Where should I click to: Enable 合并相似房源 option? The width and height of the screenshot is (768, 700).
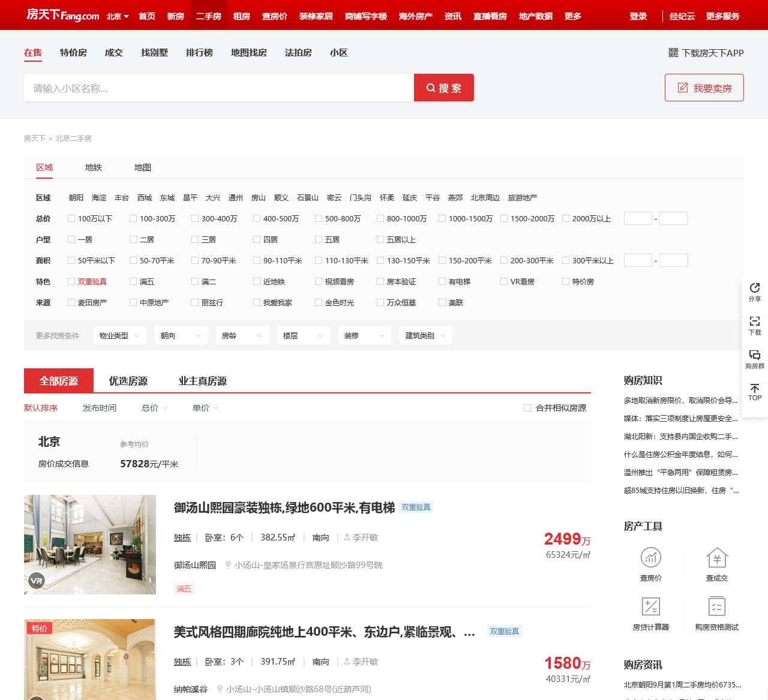527,408
